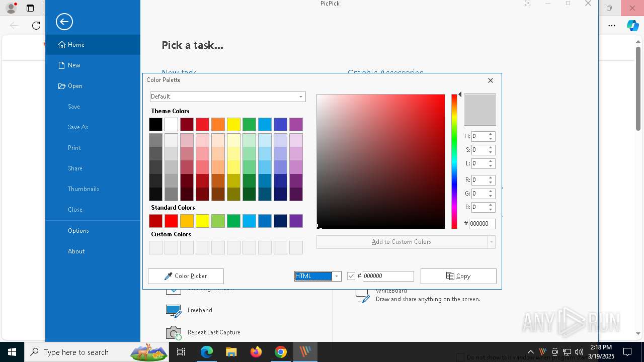Viewport: 644px width, 362px height.
Task: Increase the B value stepper
Action: click(x=491, y=205)
